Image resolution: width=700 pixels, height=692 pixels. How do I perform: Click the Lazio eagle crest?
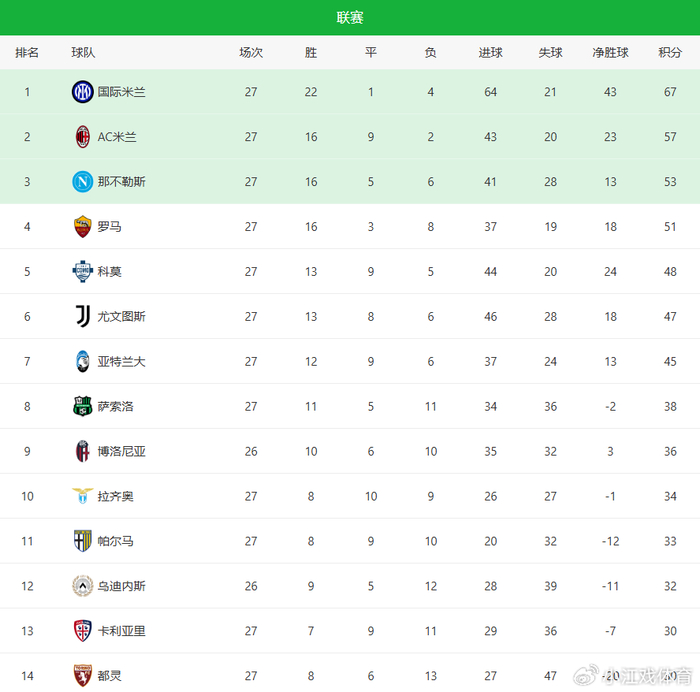tap(82, 497)
